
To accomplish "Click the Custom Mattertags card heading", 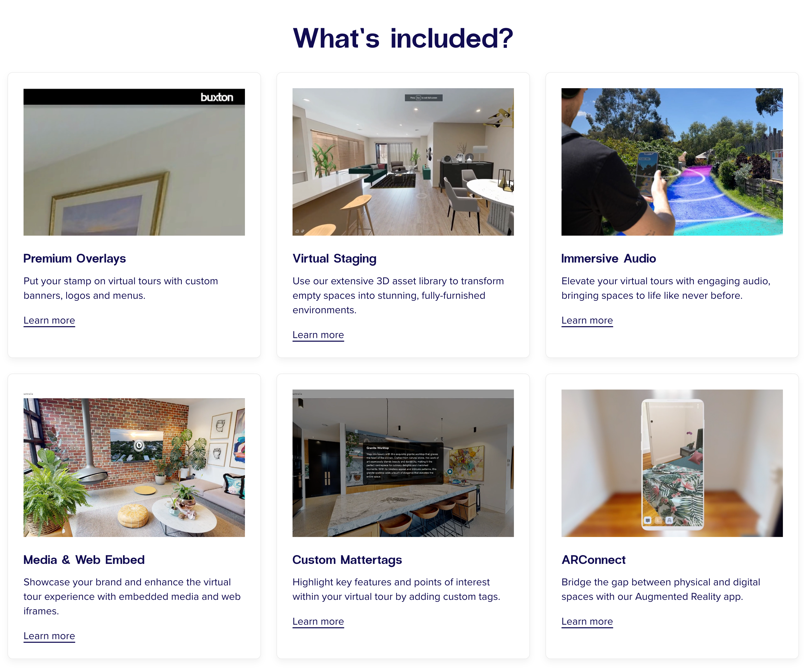I will point(347,560).
